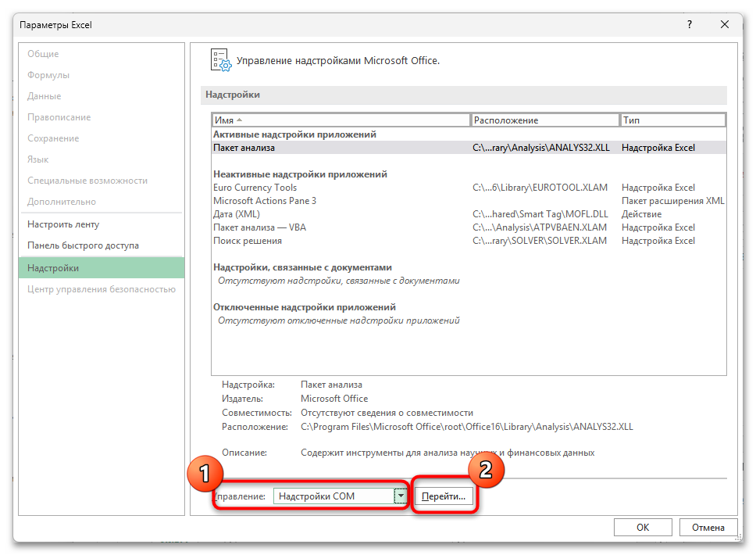Select Microsoft Actions Pane 3 entry
The height and width of the screenshot is (555, 756).
265,201
